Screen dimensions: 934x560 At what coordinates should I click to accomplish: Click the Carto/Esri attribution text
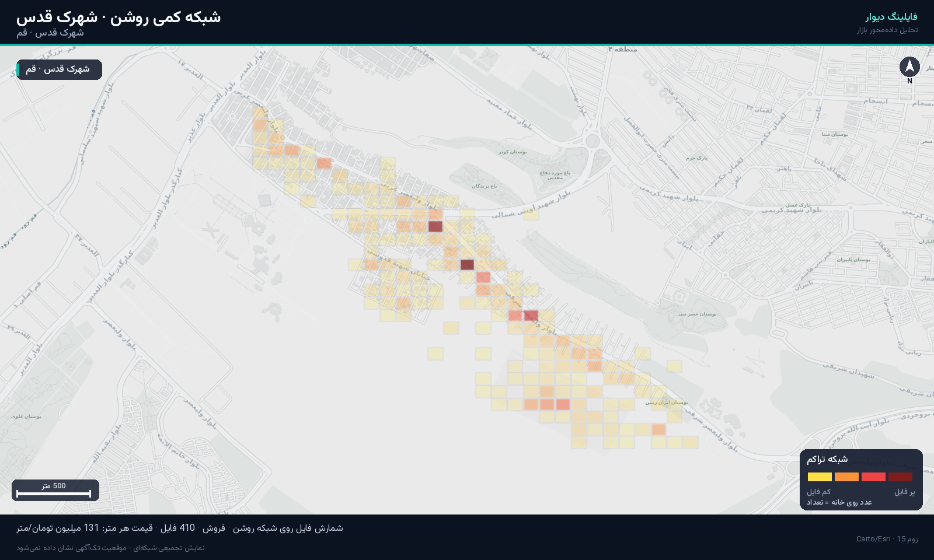tap(873, 539)
